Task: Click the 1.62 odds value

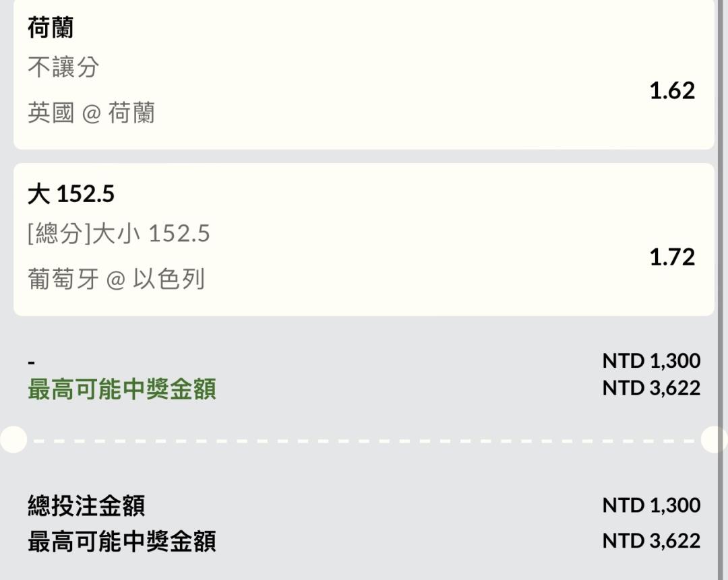Action: pos(671,90)
